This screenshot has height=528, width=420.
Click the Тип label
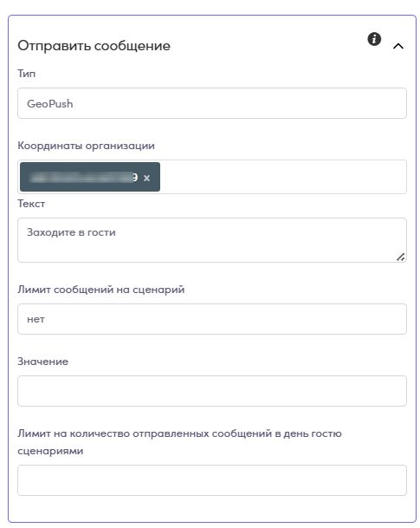tap(26, 74)
